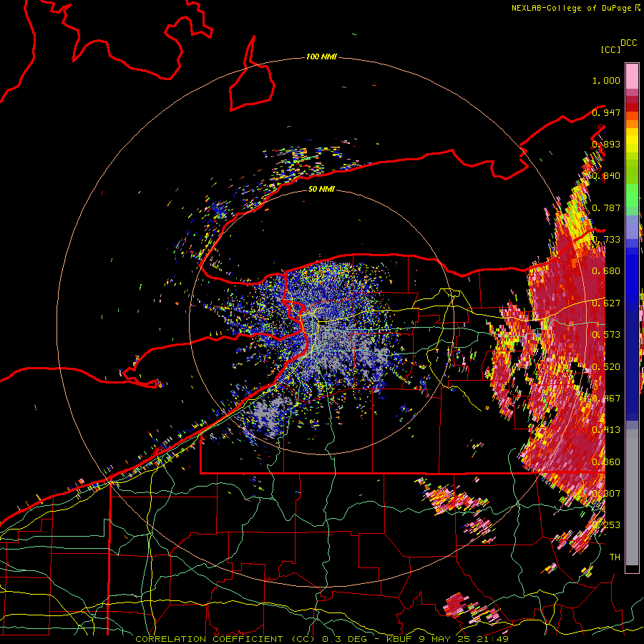This screenshot has height=644, width=644.
Task: Pick the periwinkle light blue color bar segment
Action: tap(632, 227)
